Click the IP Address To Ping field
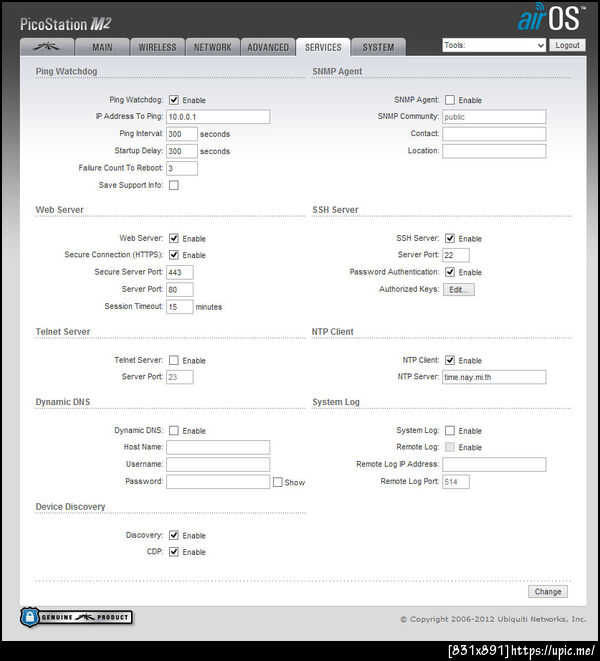The height and width of the screenshot is (661, 600). click(x=218, y=117)
